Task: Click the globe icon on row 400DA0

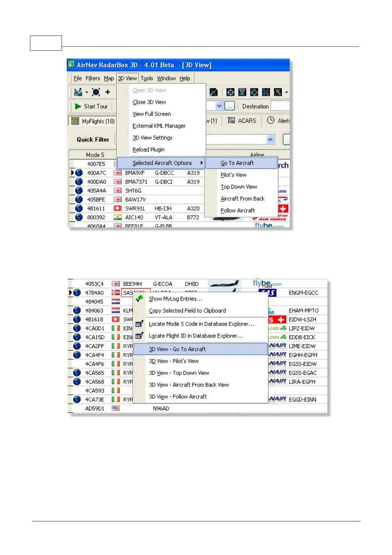Action: coord(79,181)
